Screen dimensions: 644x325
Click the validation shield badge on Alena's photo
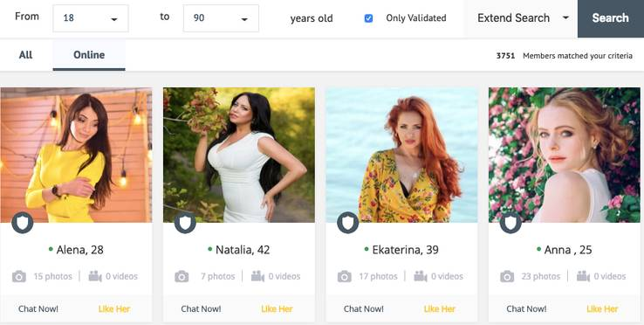click(22, 223)
